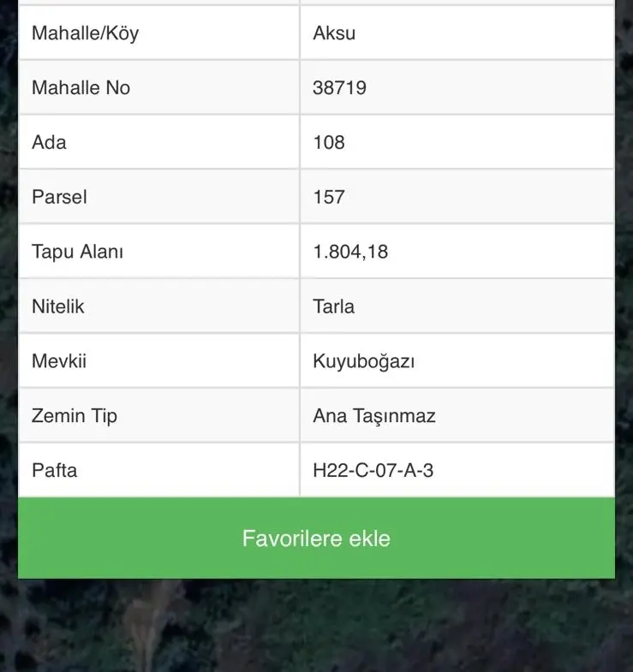
Task: Click the Zemin Tip label
Action: point(75,416)
